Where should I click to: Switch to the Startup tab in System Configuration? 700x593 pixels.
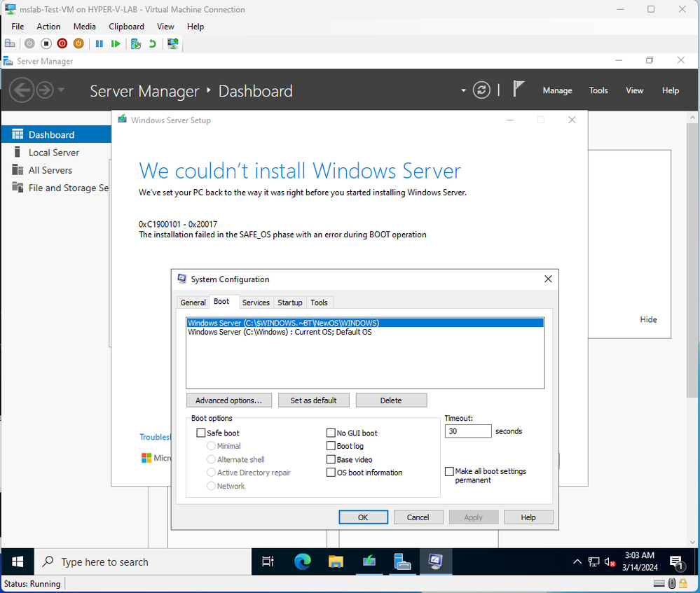coord(289,302)
